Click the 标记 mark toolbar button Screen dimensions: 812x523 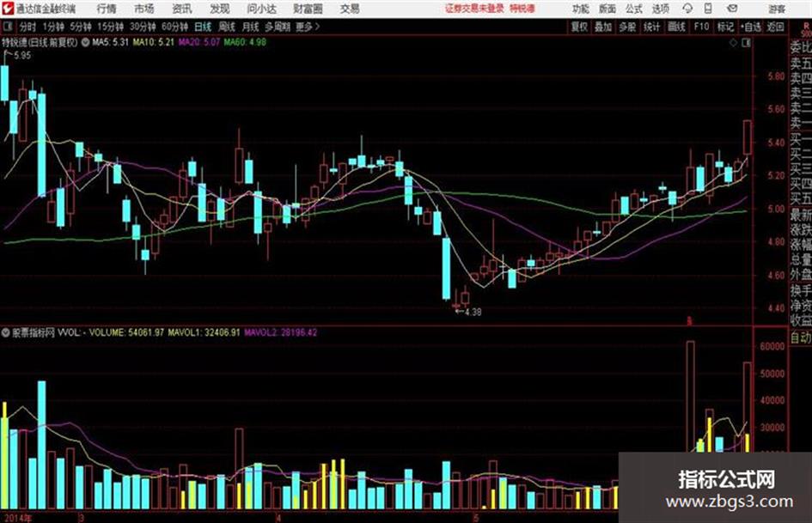pos(725,27)
